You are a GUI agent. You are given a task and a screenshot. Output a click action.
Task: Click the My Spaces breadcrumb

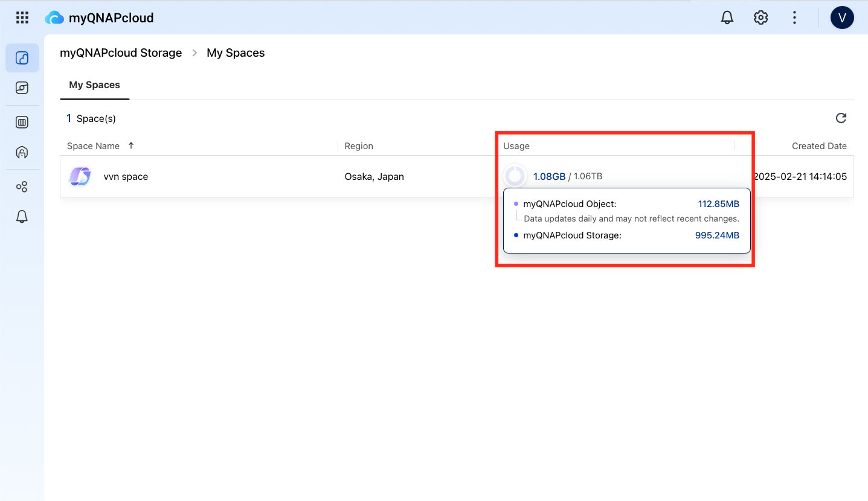click(236, 53)
